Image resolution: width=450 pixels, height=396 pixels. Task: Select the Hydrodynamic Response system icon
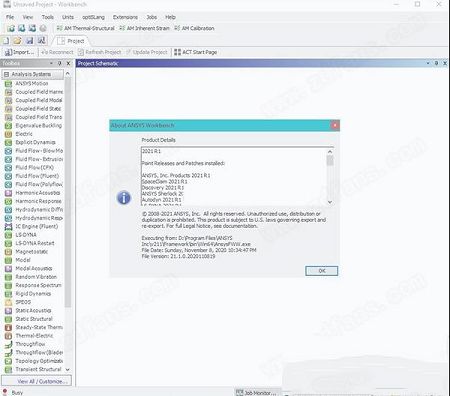point(8,218)
